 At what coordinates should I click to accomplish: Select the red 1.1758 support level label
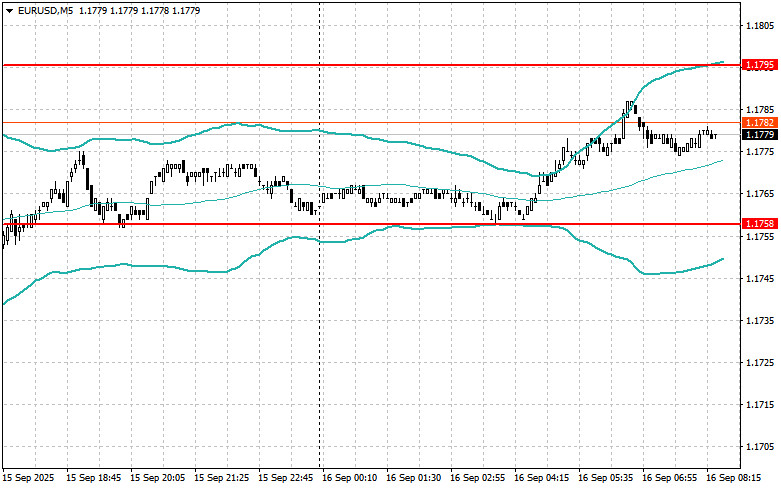(760, 224)
